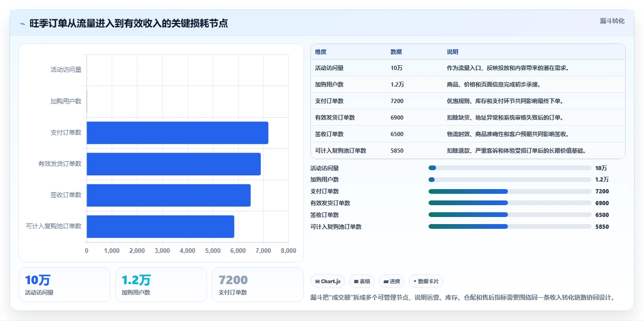Click the 维度 table column header
The width and height of the screenshot is (644, 321).
[x=321, y=52]
